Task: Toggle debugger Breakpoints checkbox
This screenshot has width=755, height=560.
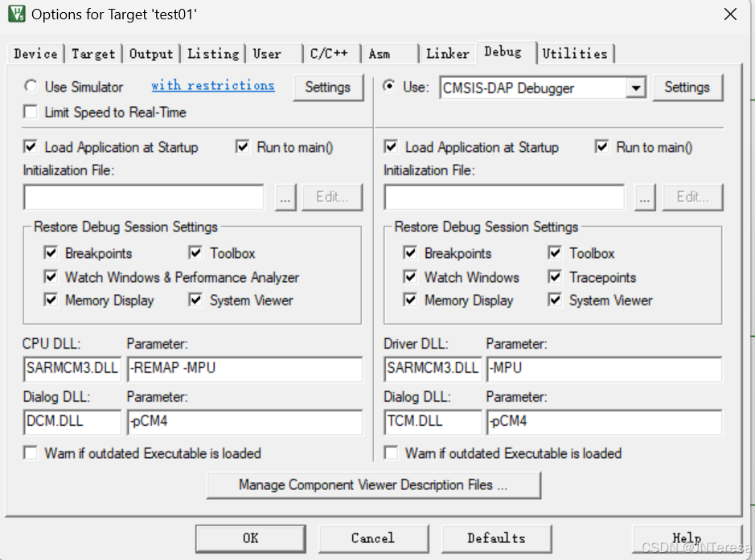Action: pos(410,252)
